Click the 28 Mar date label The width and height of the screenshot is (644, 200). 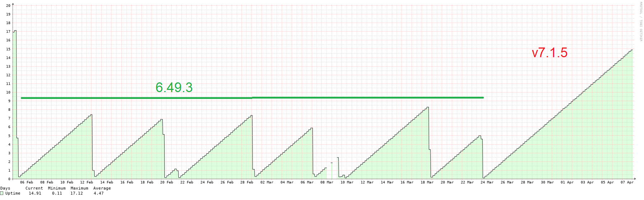point(527,182)
